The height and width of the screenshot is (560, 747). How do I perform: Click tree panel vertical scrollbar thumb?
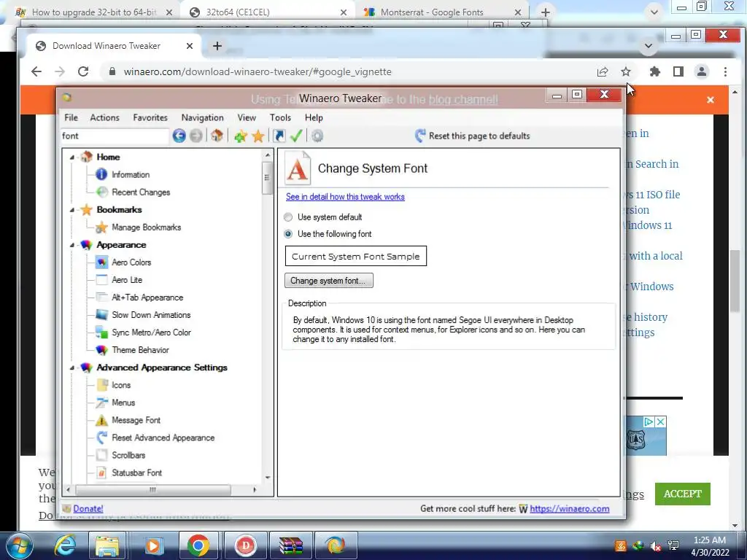[x=267, y=178]
